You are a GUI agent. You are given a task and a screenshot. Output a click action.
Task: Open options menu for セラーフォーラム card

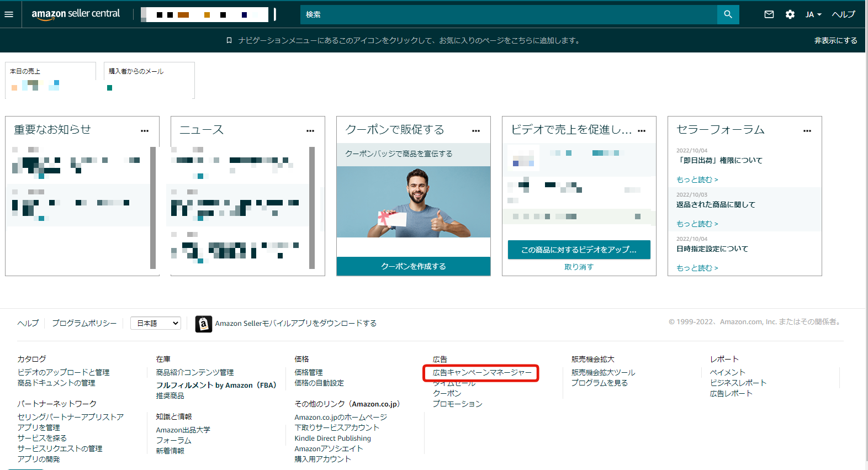point(807,131)
